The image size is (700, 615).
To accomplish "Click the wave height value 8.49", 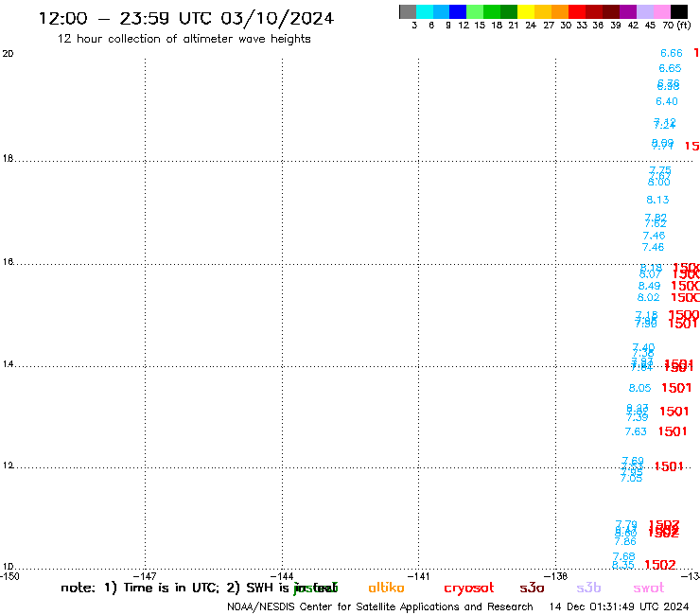I will pos(649,286).
